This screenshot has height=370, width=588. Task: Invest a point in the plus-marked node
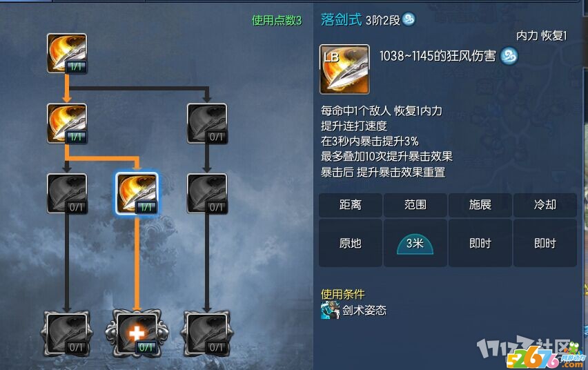(x=137, y=333)
